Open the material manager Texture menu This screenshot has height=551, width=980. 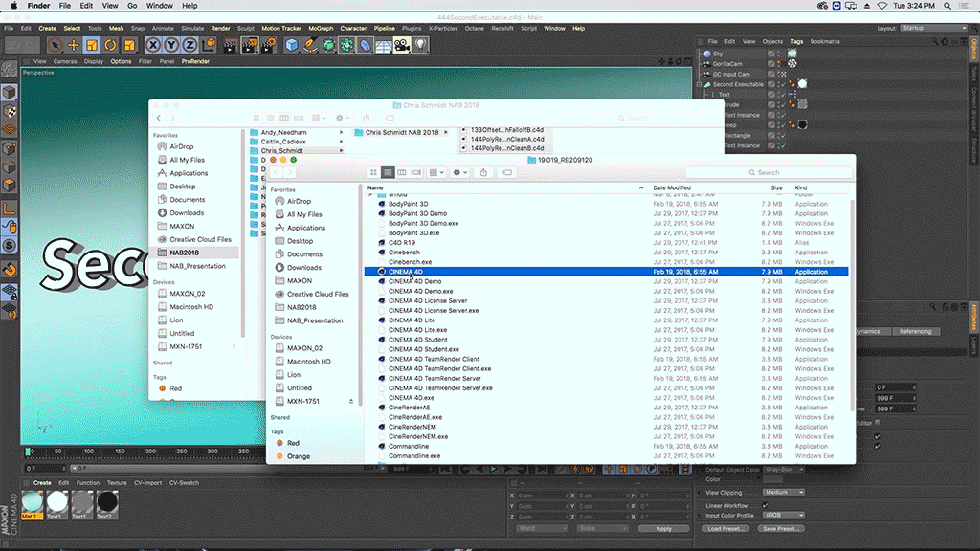coord(116,483)
